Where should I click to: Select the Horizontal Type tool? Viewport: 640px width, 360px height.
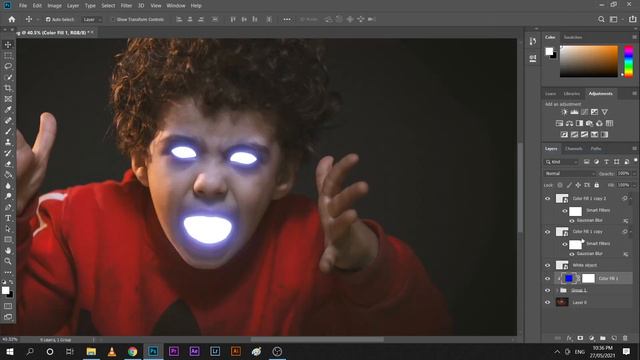[8, 218]
